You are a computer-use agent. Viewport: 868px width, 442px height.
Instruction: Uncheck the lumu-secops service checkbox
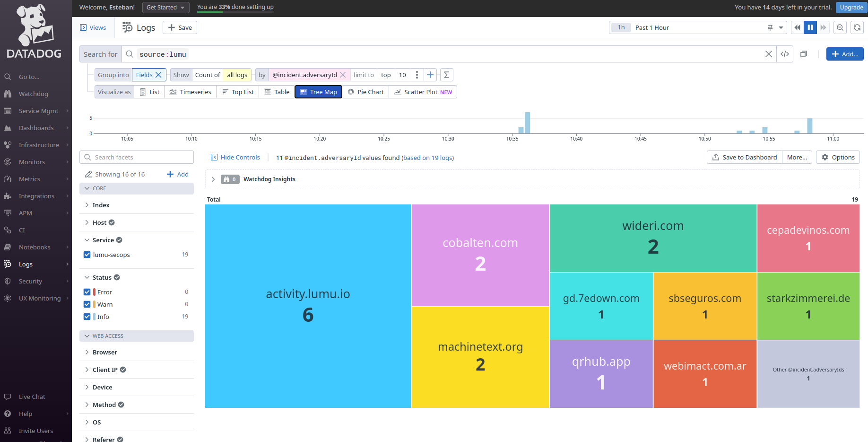click(x=87, y=255)
